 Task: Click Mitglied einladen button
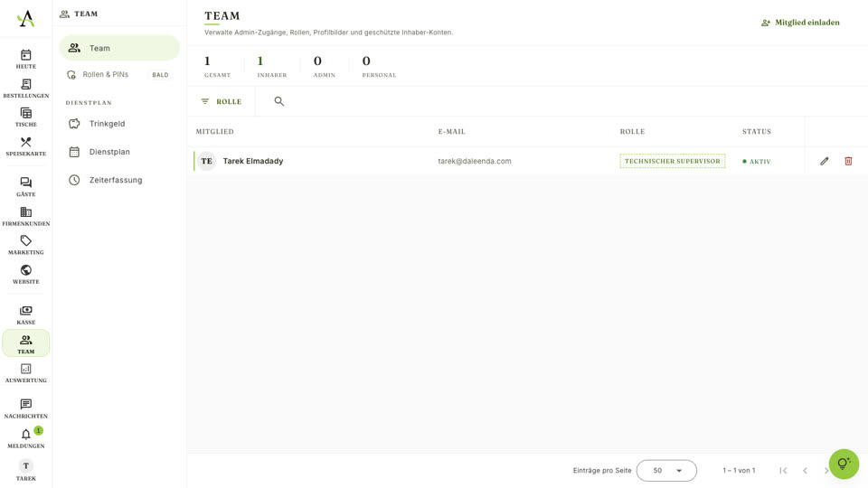pos(800,23)
